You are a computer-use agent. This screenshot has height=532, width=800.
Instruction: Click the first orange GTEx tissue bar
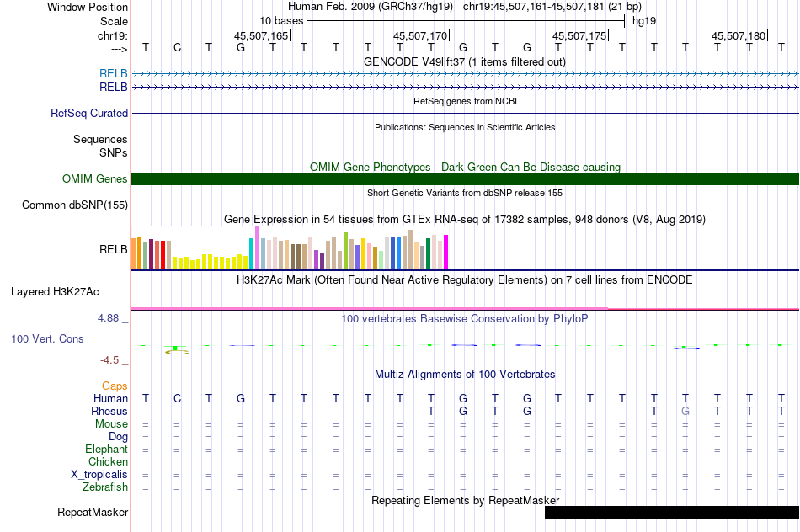point(134,253)
